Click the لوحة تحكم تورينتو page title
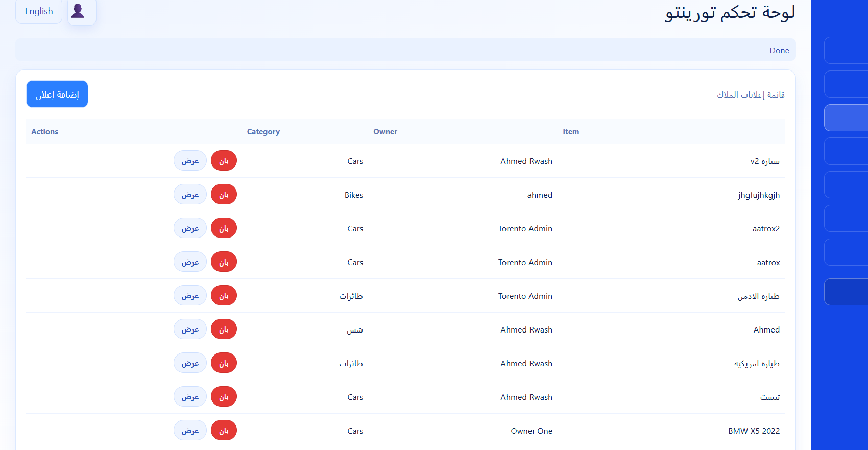 click(x=730, y=12)
